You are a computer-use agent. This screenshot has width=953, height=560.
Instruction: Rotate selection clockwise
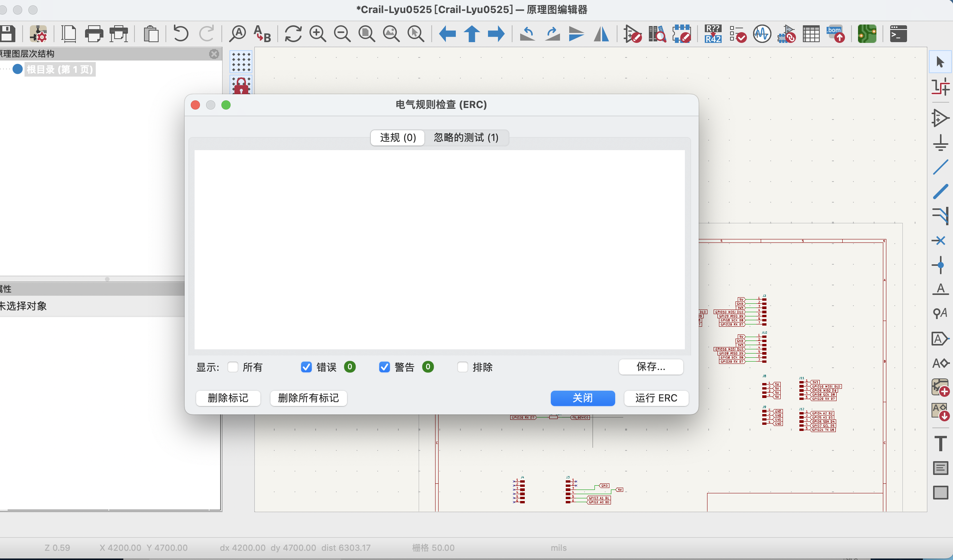(552, 34)
